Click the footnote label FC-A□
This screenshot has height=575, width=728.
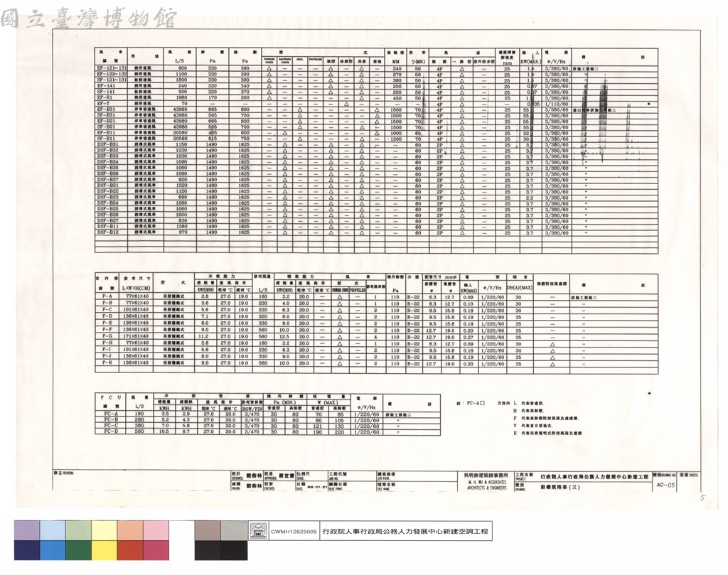(x=476, y=403)
